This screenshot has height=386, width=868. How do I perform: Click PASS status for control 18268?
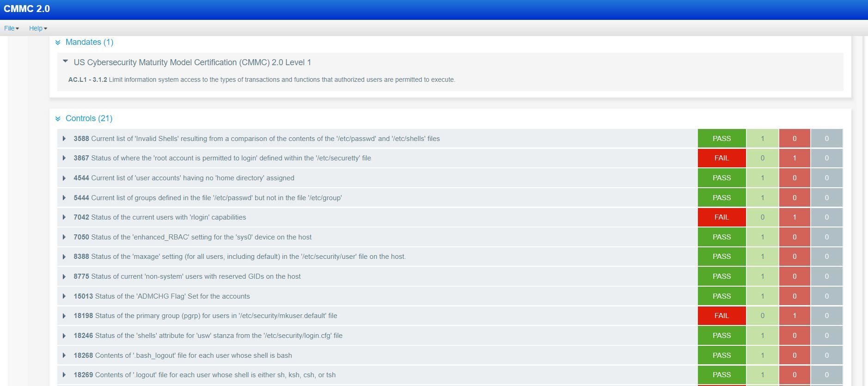pyautogui.click(x=721, y=355)
